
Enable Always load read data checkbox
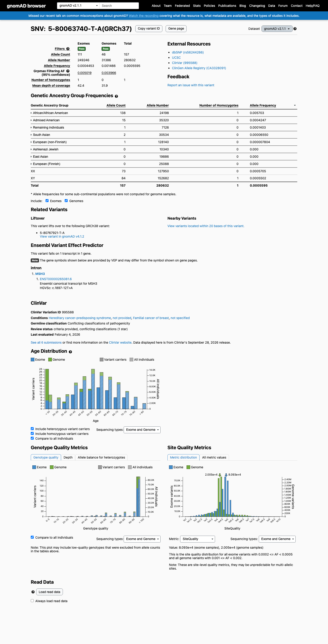(32, 601)
